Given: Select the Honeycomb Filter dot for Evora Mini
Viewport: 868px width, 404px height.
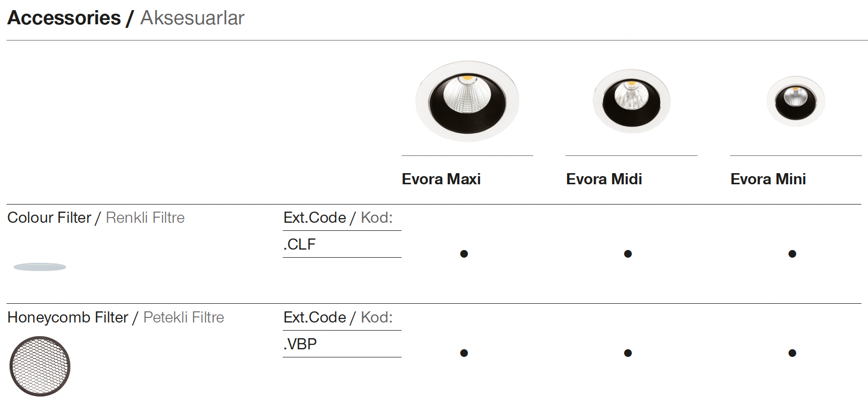Looking at the screenshot, I should point(792,353).
